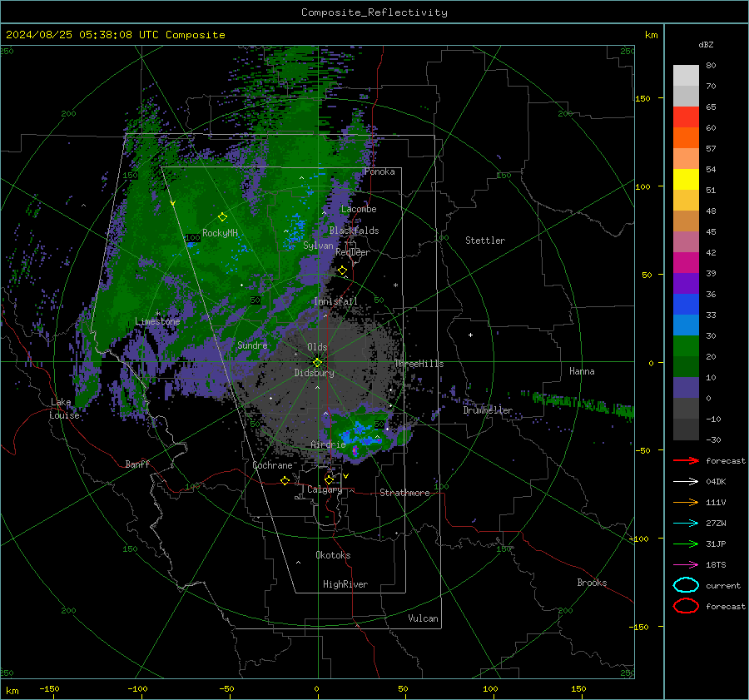Image resolution: width=749 pixels, height=700 pixels.
Task: Click the Vulcan city label
Action: (x=423, y=618)
